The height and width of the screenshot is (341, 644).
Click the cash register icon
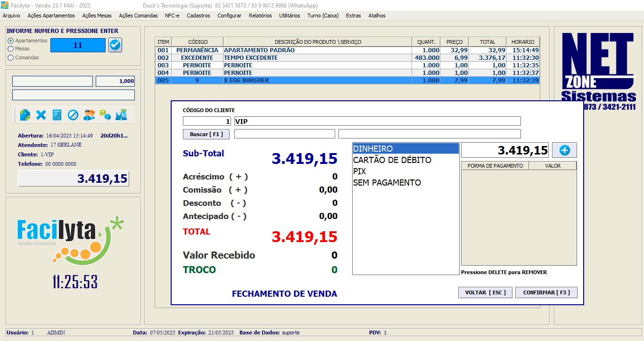(121, 114)
